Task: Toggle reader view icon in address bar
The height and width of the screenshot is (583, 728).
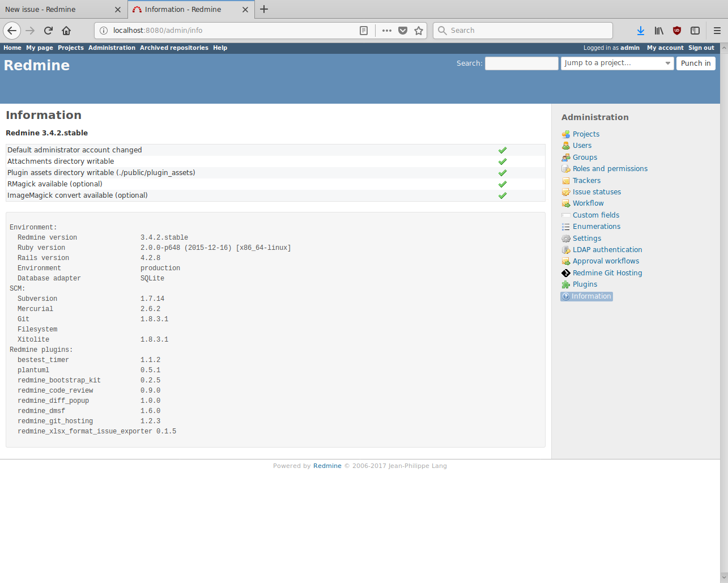Action: (x=364, y=31)
